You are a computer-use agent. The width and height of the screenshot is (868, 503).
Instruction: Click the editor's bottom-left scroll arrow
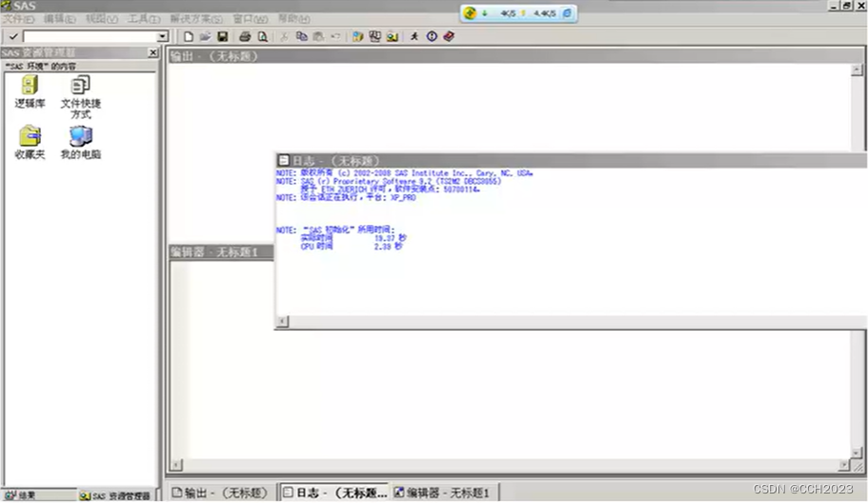pos(176,466)
